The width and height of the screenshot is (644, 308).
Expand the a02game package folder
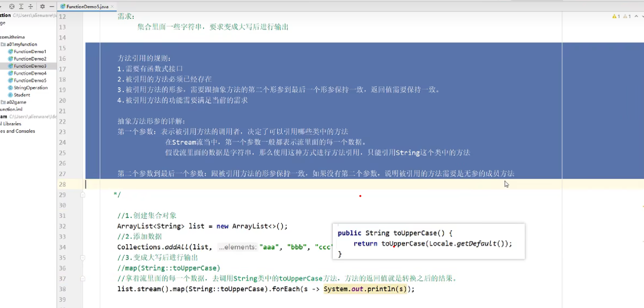point(16,102)
